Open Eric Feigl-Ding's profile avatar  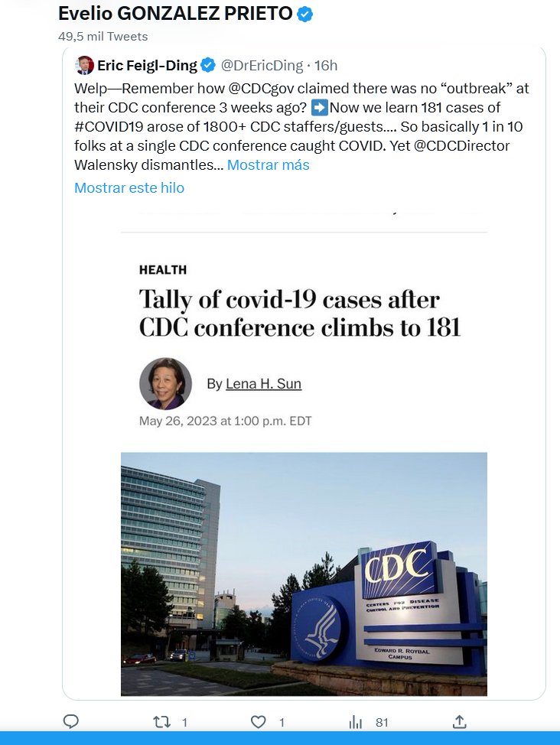pos(84,65)
